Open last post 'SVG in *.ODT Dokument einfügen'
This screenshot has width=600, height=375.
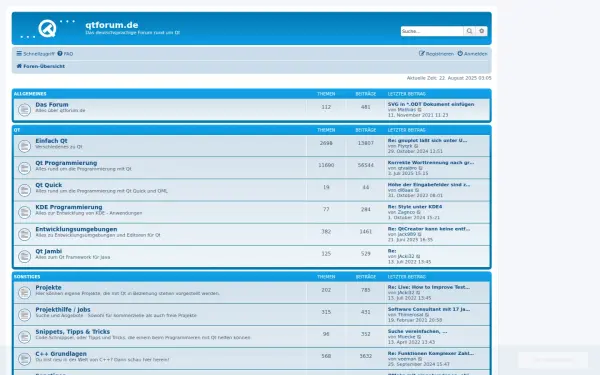[x=431, y=104]
